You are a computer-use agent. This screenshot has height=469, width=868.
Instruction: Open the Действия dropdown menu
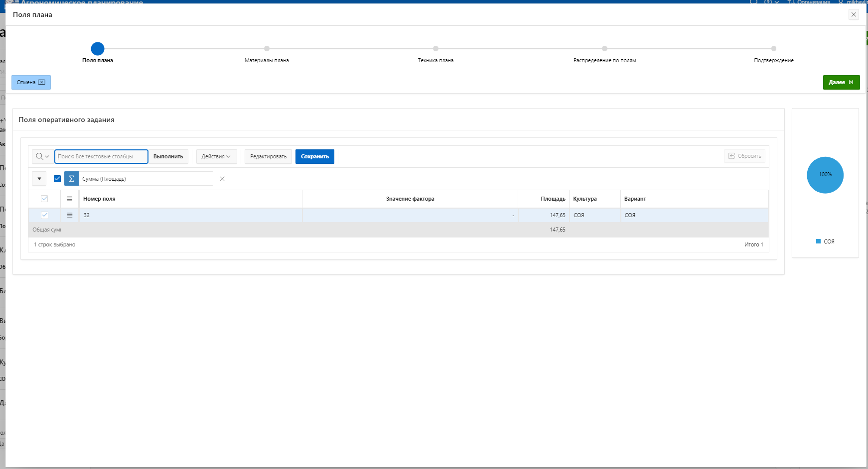216,156
